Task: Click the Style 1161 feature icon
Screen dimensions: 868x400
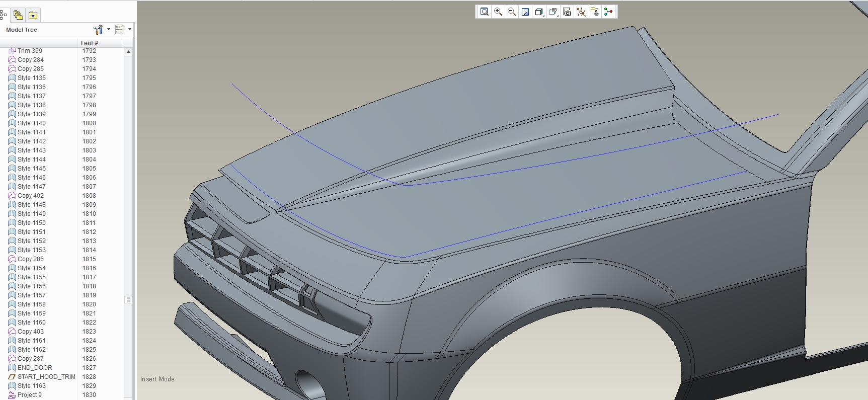Action: [12, 341]
